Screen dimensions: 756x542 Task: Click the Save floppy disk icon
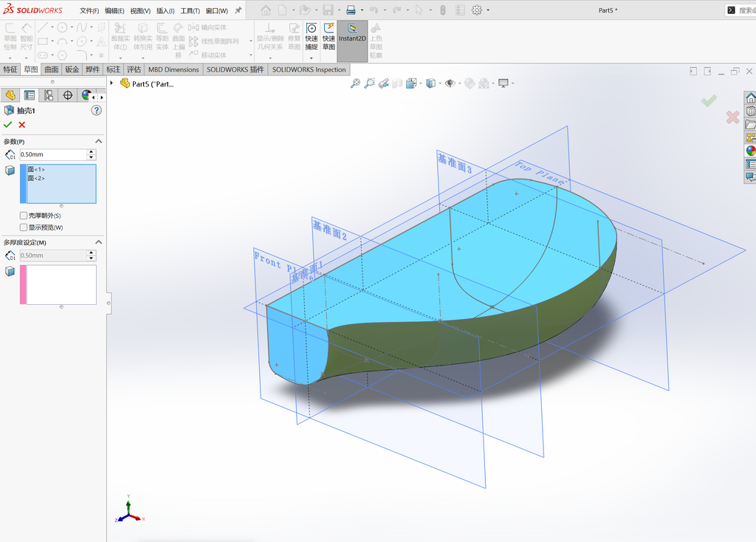pyautogui.click(x=328, y=10)
